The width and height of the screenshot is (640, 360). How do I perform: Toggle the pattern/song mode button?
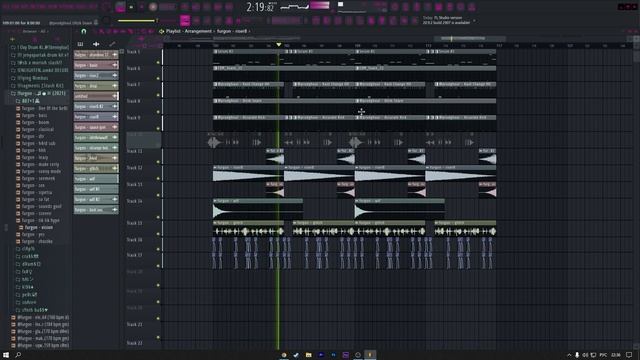[x=120, y=7]
